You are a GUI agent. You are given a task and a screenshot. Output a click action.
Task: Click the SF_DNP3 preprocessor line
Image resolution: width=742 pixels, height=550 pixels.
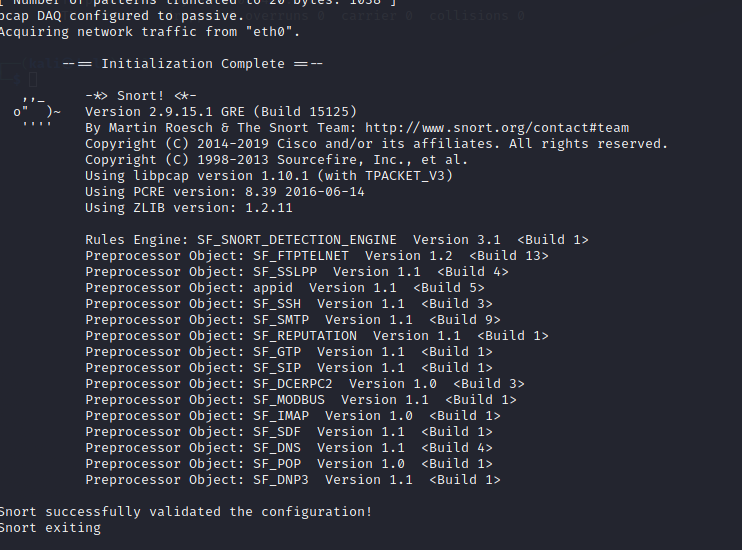point(293,480)
